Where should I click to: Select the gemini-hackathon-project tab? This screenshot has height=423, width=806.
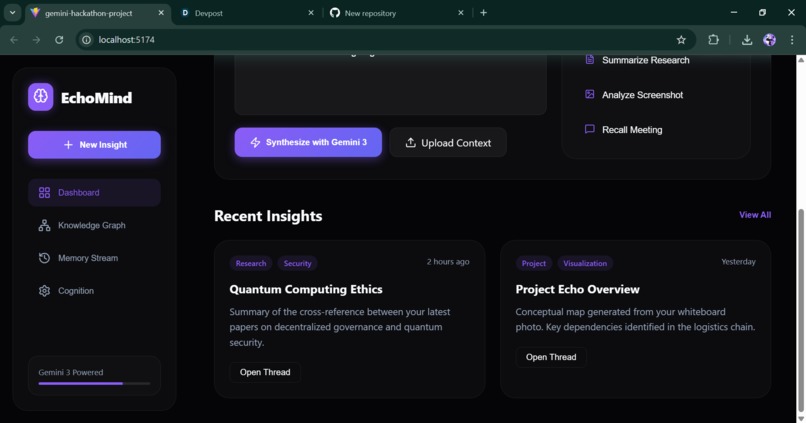pos(98,13)
